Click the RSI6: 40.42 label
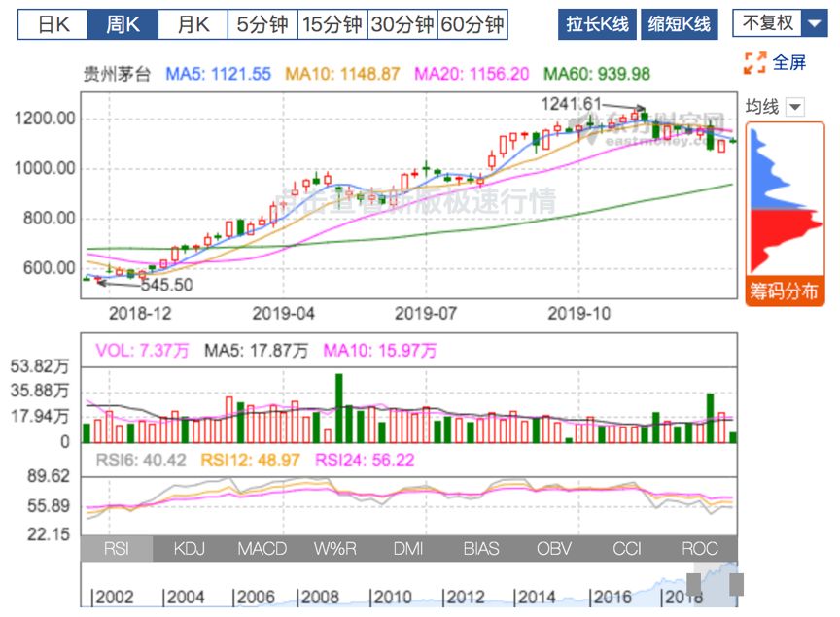840x617 pixels. 141,460
